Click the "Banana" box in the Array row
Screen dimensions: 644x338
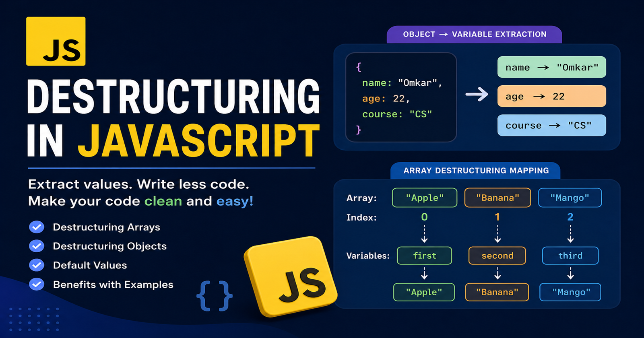(497, 198)
